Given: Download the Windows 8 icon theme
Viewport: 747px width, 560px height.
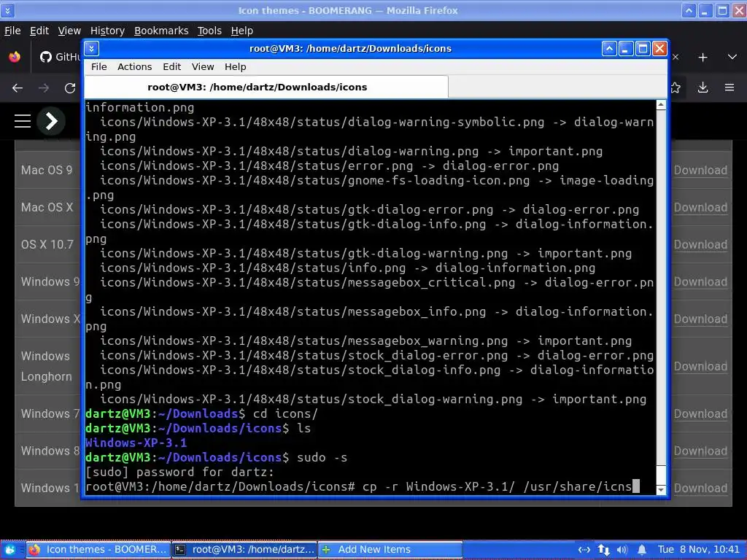Looking at the screenshot, I should [x=700, y=451].
